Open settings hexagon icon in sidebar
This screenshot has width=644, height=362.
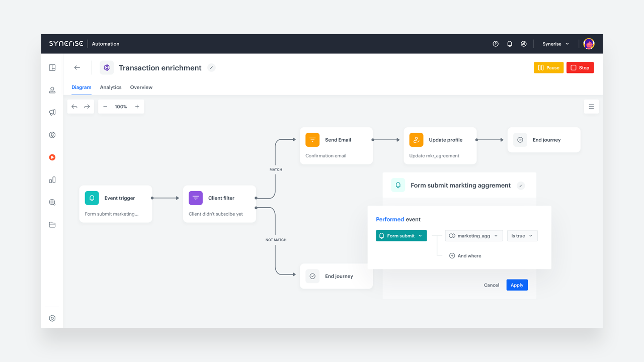(x=52, y=318)
